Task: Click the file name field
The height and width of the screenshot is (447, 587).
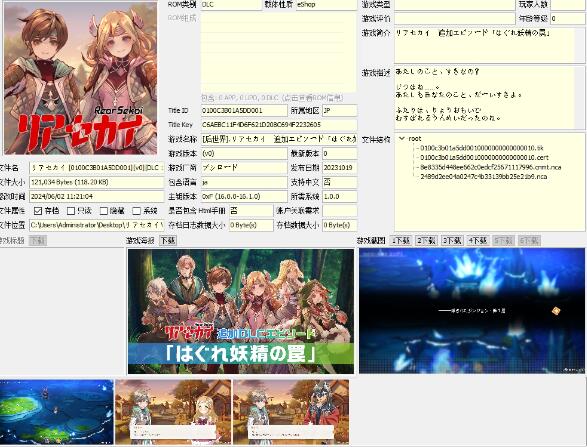Action: [x=97, y=168]
